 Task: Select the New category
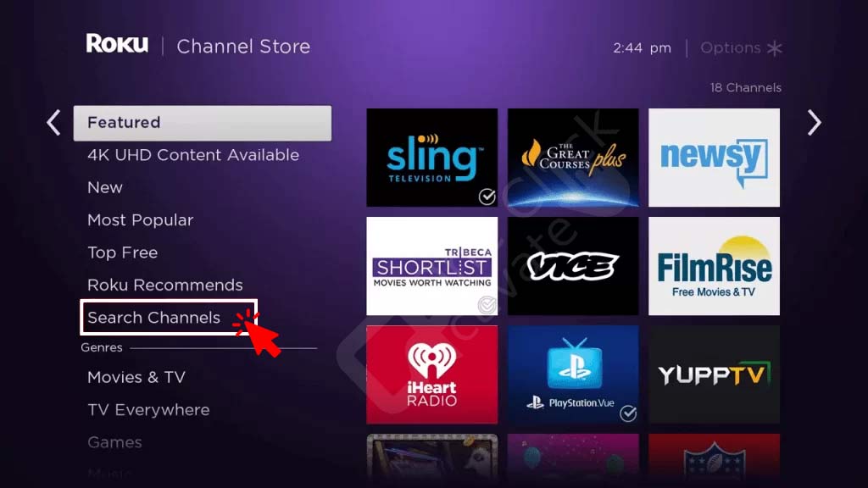tap(105, 187)
